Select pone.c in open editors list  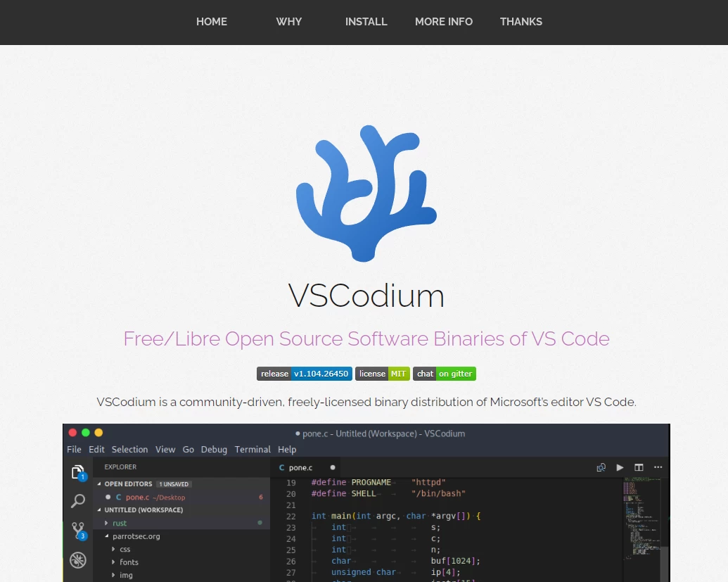(181, 497)
